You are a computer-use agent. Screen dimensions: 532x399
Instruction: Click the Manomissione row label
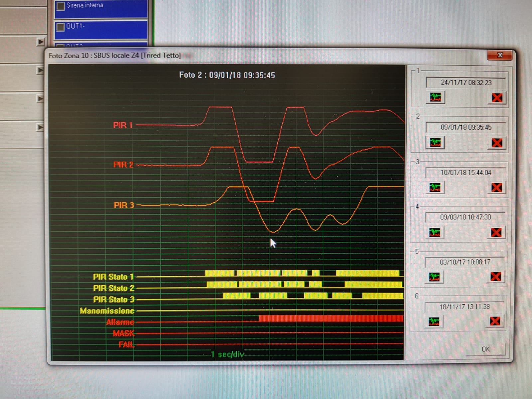click(x=107, y=311)
